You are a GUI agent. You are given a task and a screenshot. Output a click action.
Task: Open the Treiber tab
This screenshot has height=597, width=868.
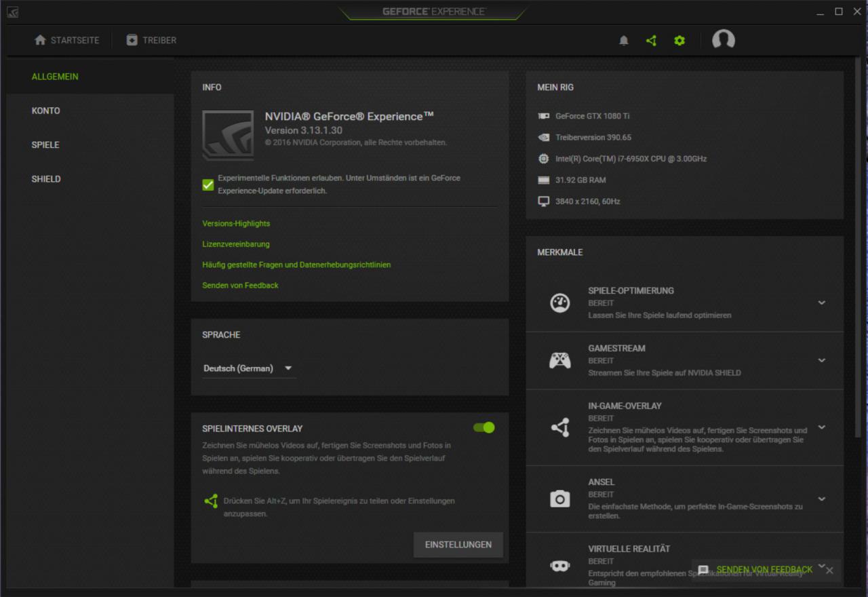151,40
